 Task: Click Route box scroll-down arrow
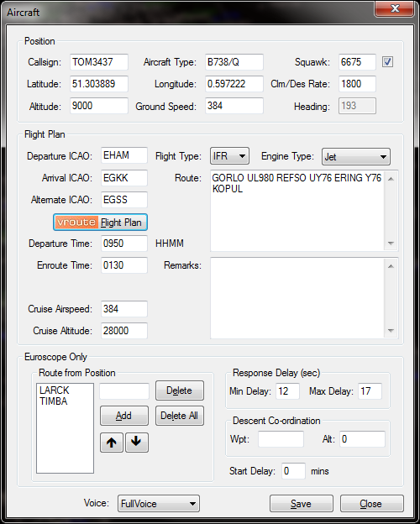[391, 244]
